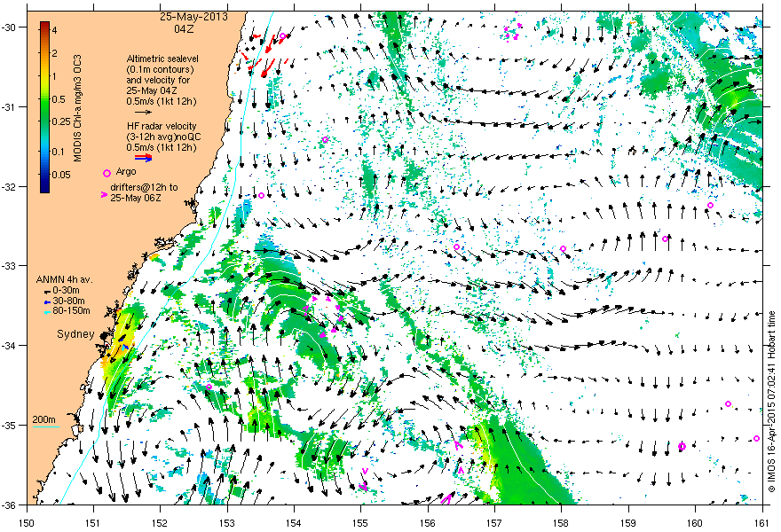Click yellow band of color bar beside value 1
The image size is (781, 532).
click(45, 77)
